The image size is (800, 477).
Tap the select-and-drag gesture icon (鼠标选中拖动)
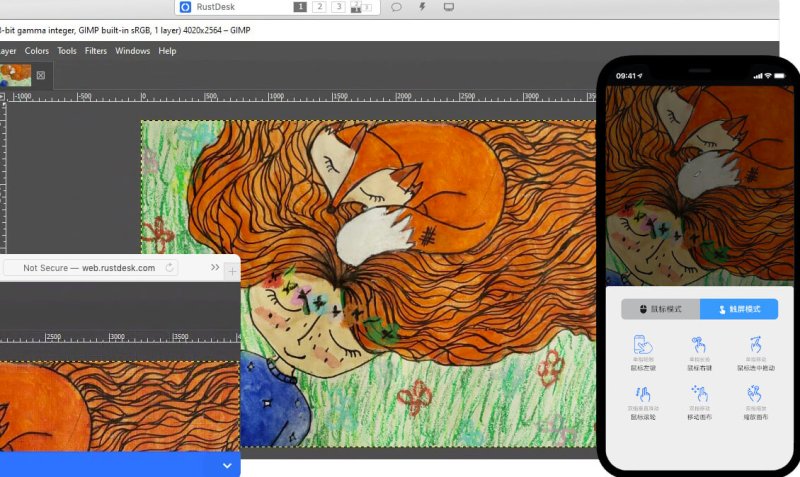tap(756, 344)
